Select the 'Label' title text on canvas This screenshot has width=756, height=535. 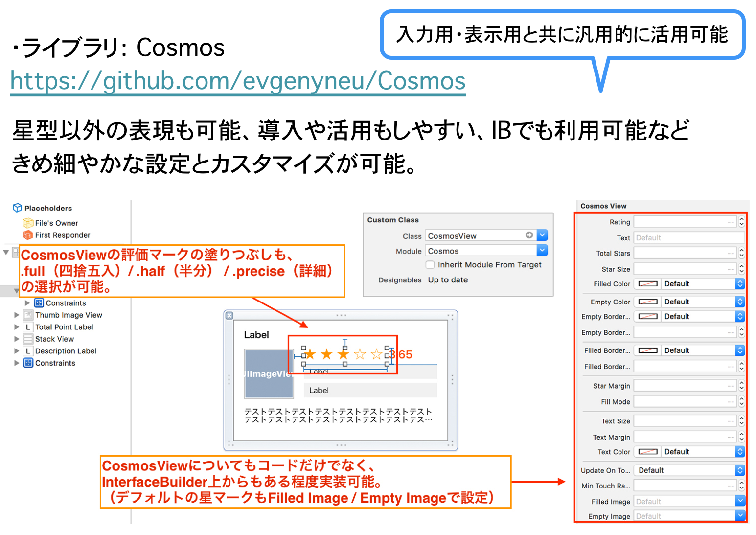[x=256, y=335]
